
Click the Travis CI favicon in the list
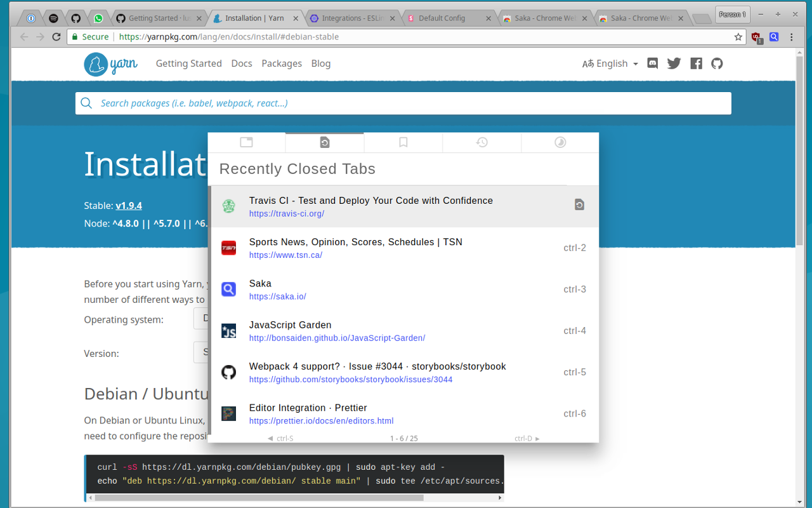228,206
